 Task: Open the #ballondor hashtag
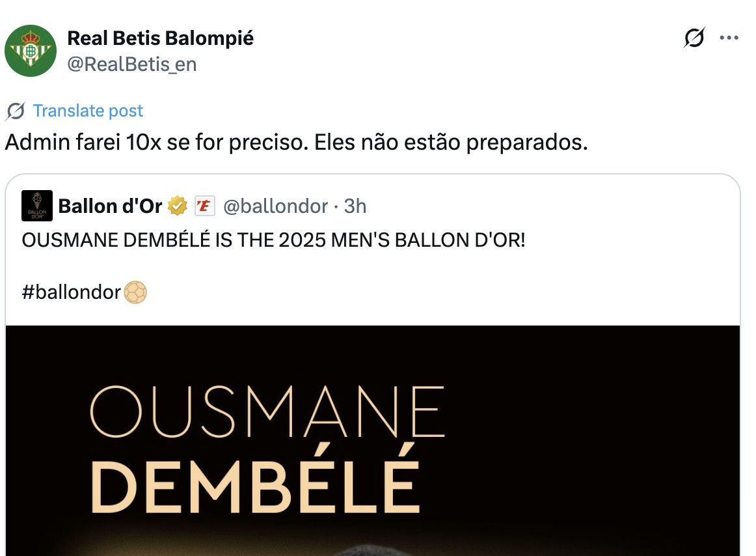tap(72, 292)
